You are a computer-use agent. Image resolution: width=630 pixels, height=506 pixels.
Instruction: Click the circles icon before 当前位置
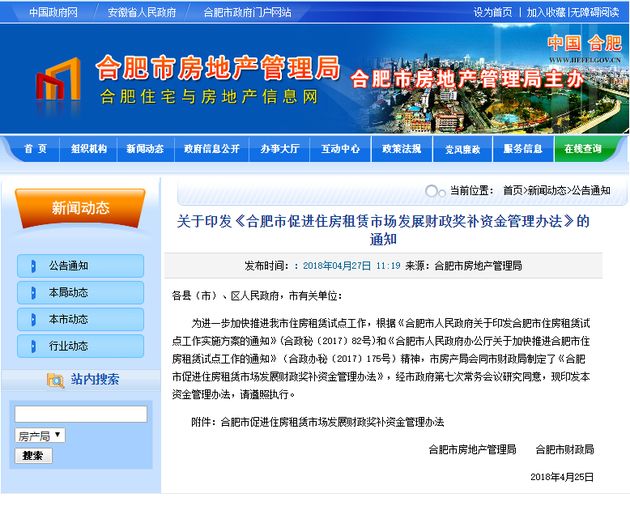click(435, 191)
